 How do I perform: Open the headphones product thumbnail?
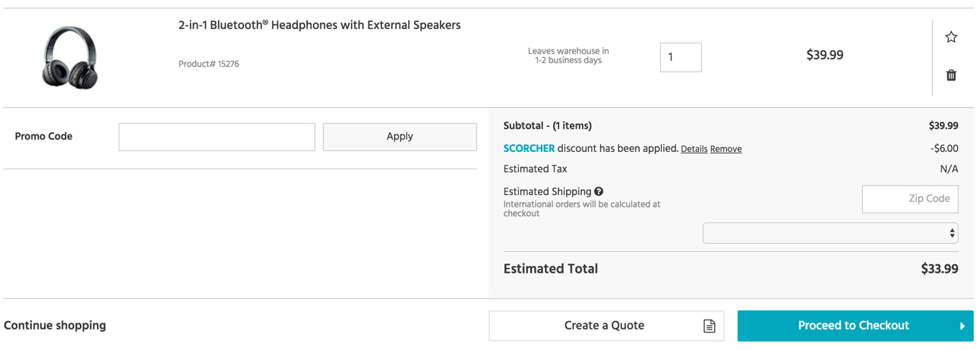70,57
